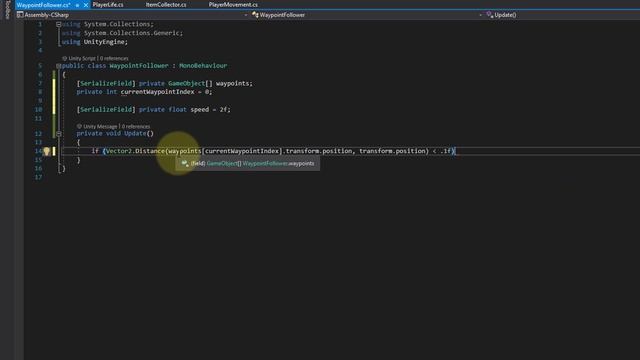Screen dimensions: 640x360
Task: Click 'GameObject' type on line 7
Action: pos(187,83)
